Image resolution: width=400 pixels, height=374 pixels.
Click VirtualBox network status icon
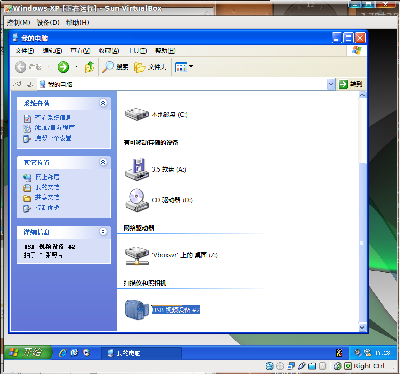pos(291,366)
